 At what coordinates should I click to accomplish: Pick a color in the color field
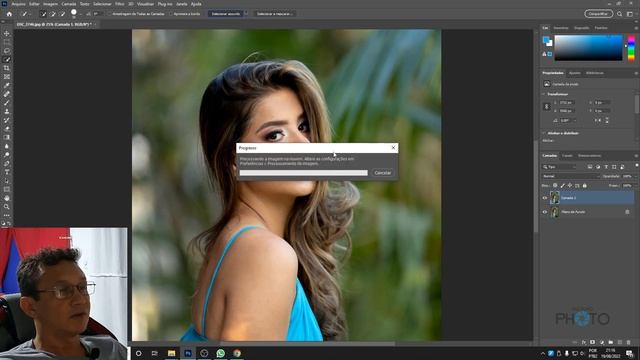588,48
